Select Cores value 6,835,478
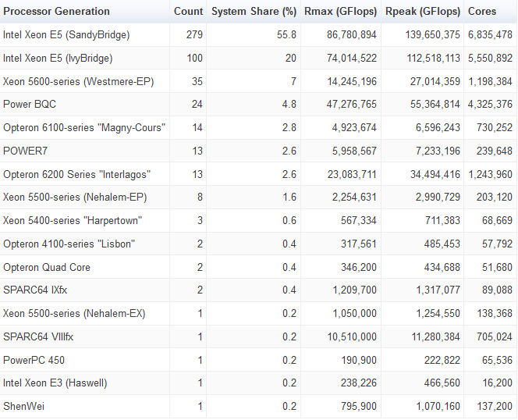 (x=490, y=34)
